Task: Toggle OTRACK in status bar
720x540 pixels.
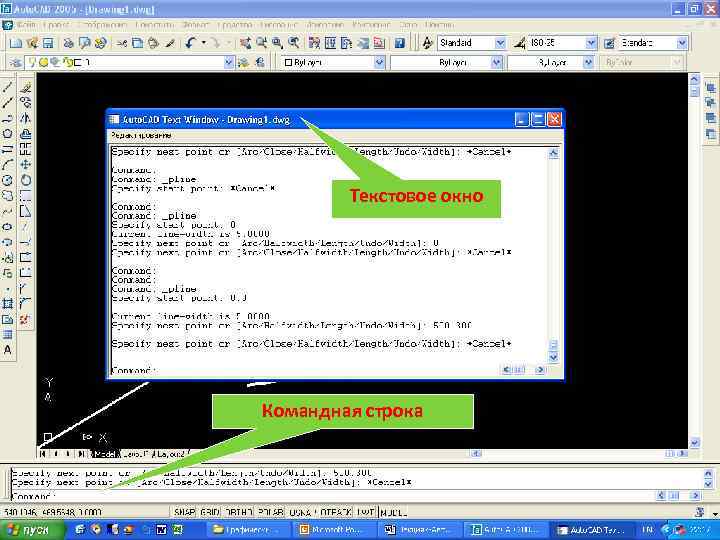Action: tap(335, 512)
